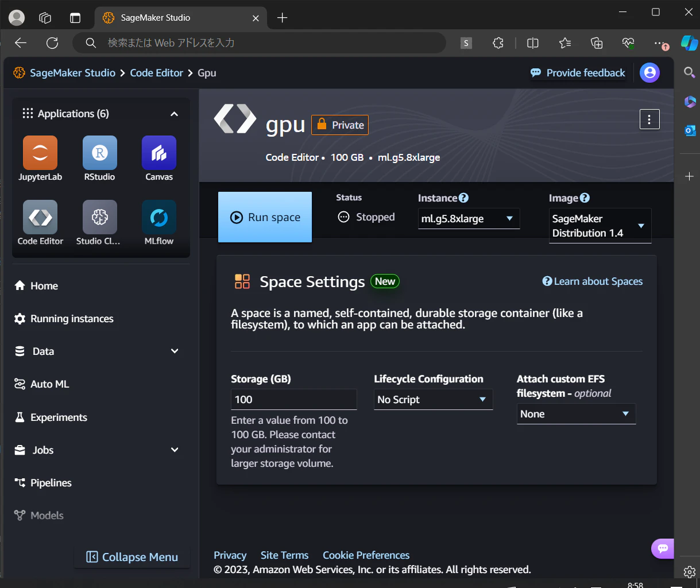Click the Private badge next to gpu

tap(340, 125)
